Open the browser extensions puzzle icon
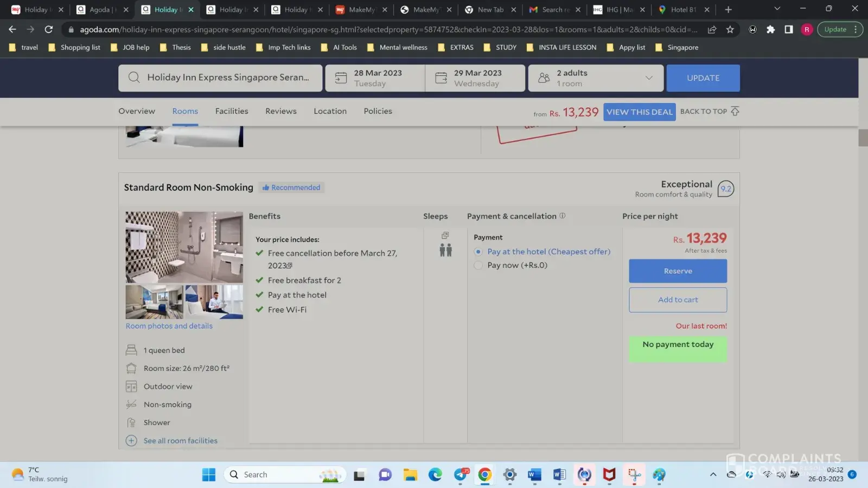Viewport: 868px width, 488px height. click(770, 29)
